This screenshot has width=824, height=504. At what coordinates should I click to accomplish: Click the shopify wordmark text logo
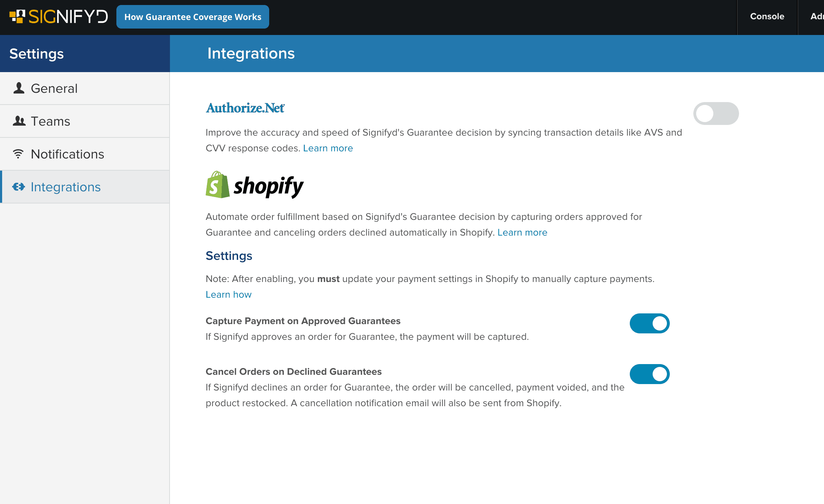[268, 187]
